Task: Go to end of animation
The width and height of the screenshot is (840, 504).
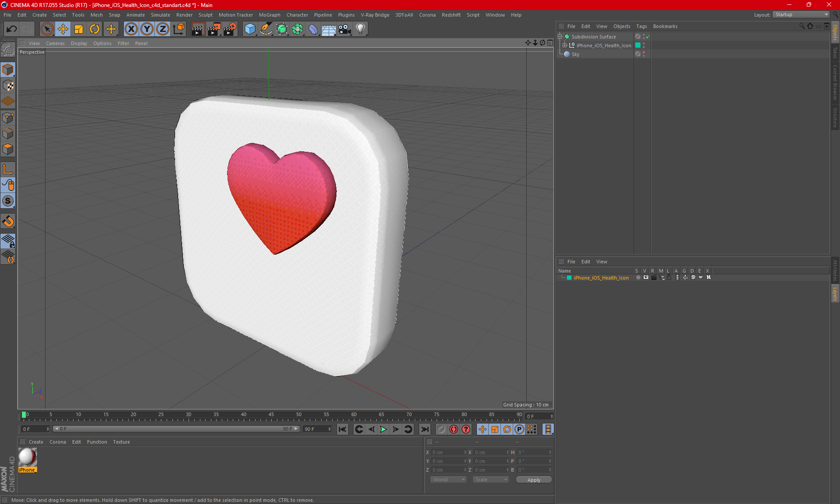Action: pos(424,429)
